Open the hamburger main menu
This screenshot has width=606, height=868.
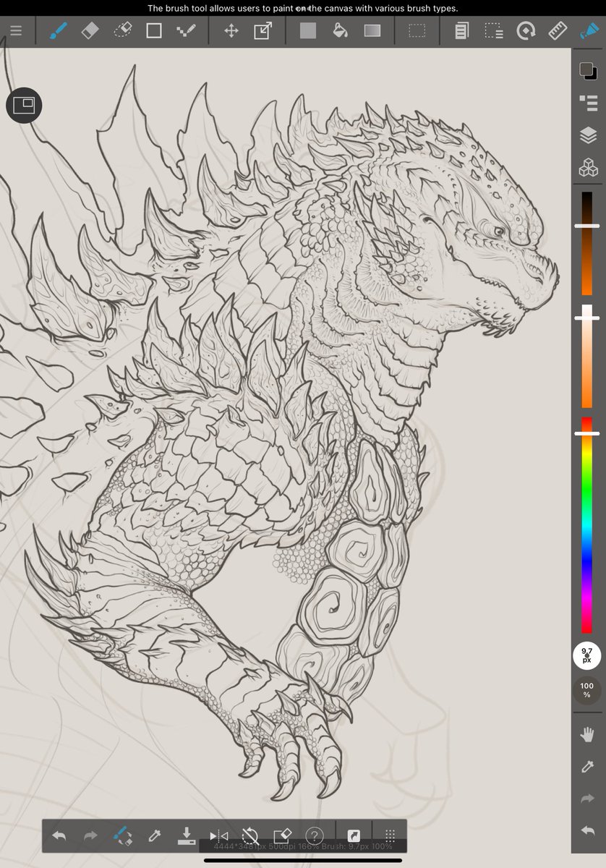click(16, 31)
